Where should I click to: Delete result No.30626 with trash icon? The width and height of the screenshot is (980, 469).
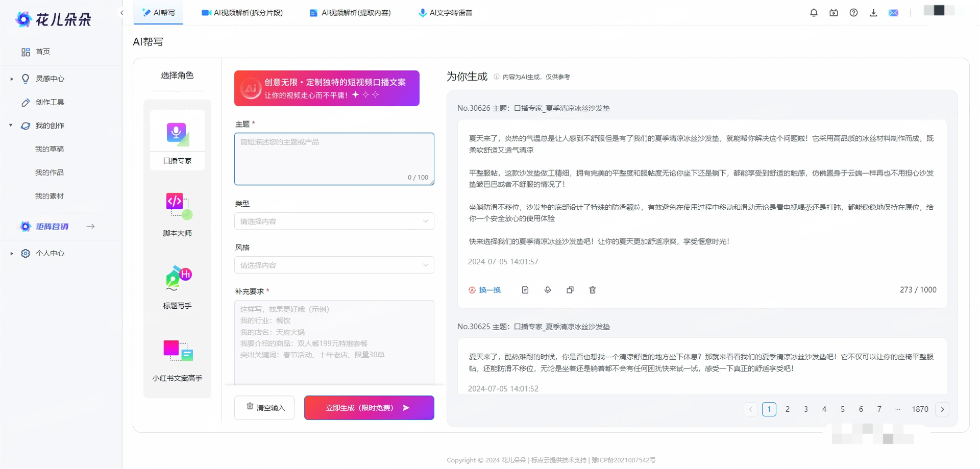click(592, 290)
